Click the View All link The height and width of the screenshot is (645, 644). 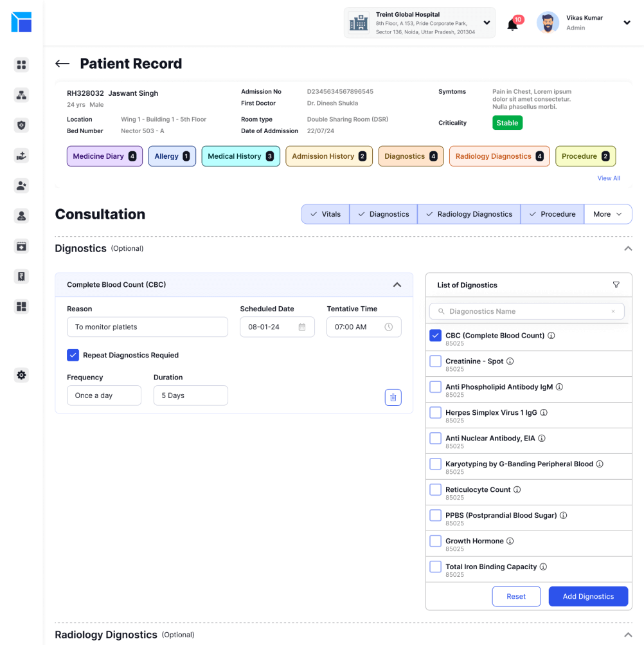(608, 178)
